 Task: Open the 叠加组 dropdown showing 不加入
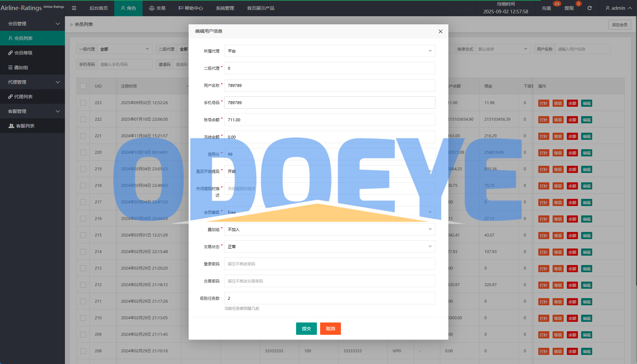tap(330, 229)
